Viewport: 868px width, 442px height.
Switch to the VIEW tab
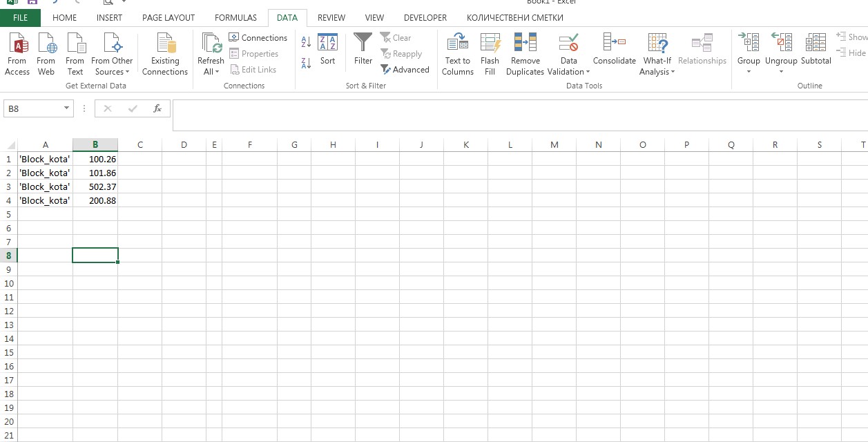tap(374, 18)
